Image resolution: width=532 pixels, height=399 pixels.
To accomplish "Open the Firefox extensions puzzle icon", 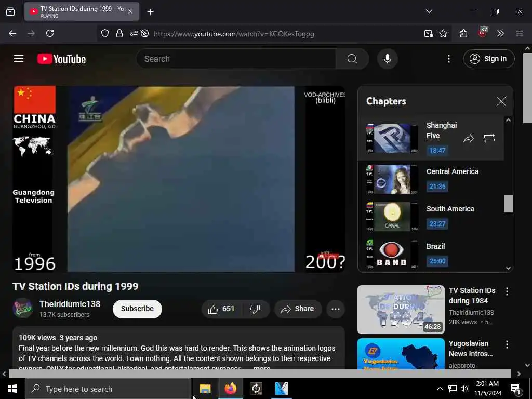I will point(463,33).
